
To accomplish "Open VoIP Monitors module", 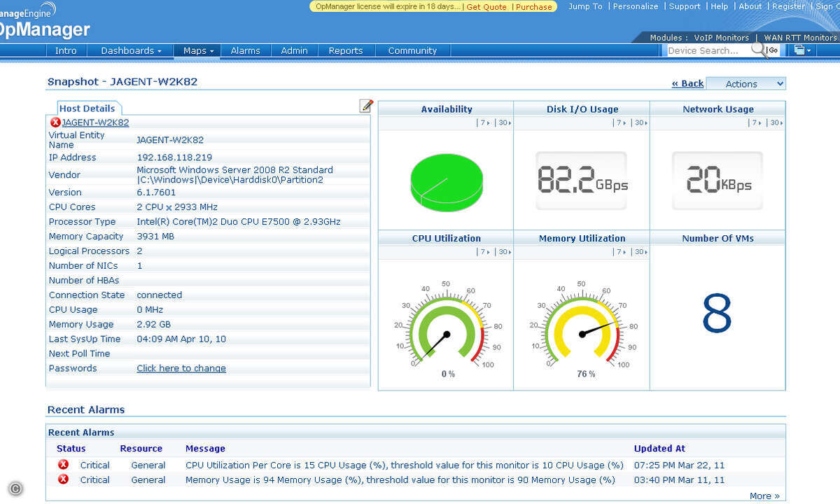I will tap(722, 38).
